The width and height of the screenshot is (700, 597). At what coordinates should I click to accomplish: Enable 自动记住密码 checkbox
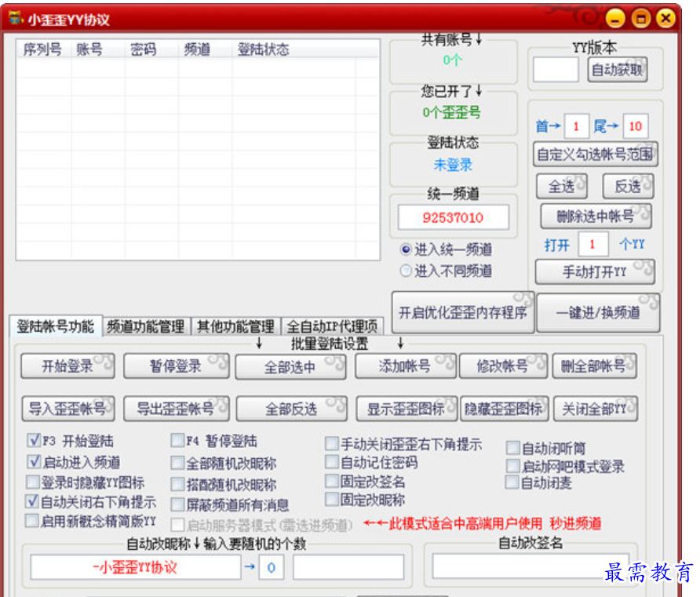(x=332, y=462)
